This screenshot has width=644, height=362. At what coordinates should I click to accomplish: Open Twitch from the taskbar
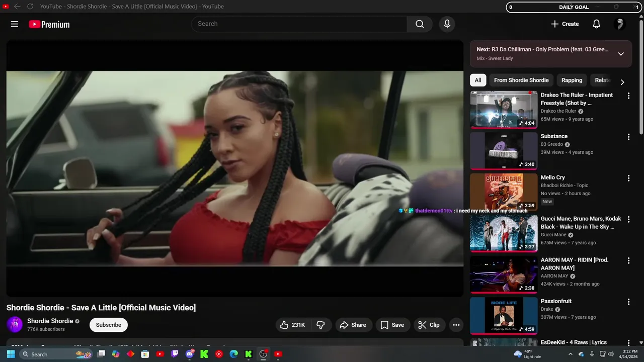[175, 354]
